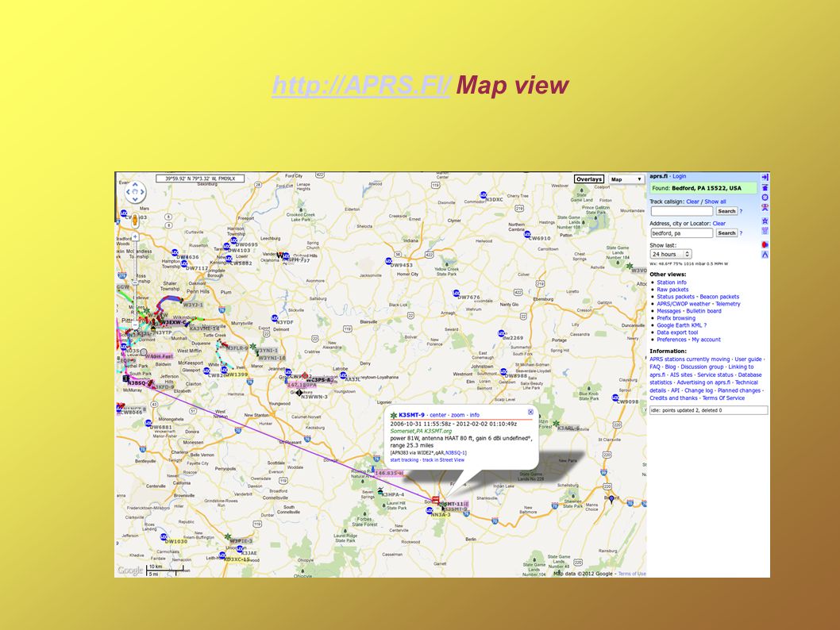This screenshot has width=840, height=630.
Task: Click the center link in K3SMT-9 balloon
Action: point(438,415)
